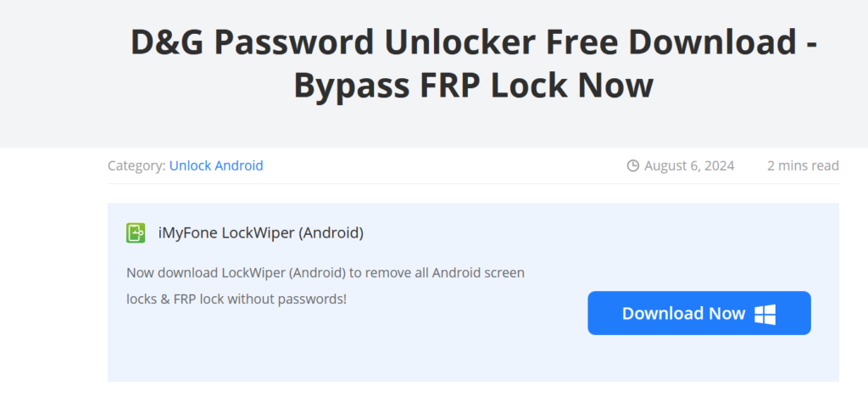Screen dimensions: 868x397
Task: Click the Category: label text
Action: coord(136,165)
